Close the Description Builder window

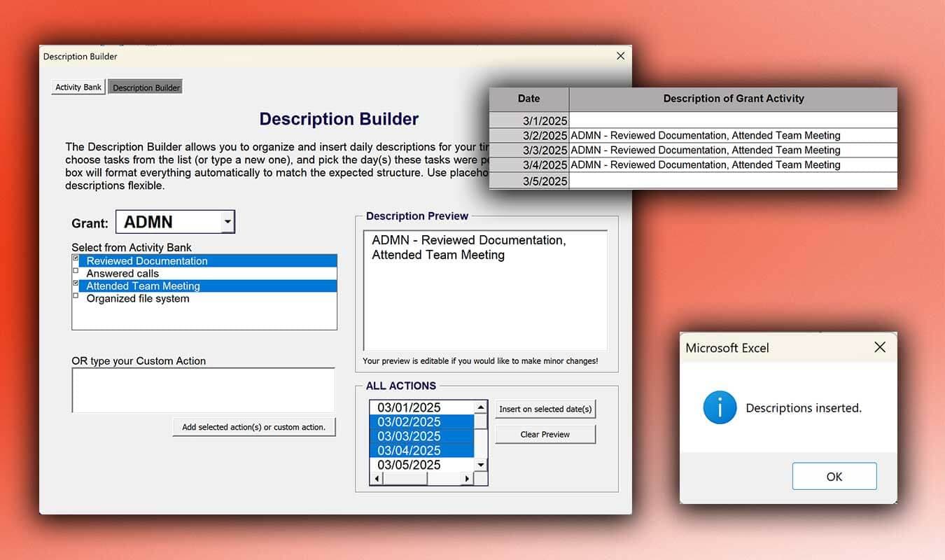point(620,55)
